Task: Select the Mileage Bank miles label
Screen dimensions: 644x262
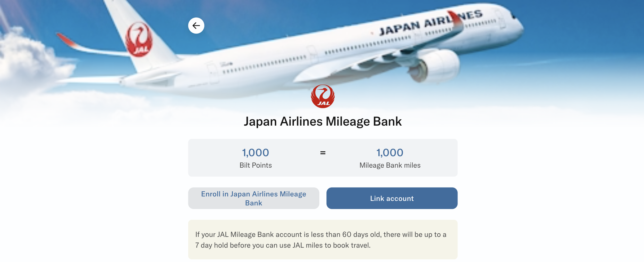Action: 389,165
